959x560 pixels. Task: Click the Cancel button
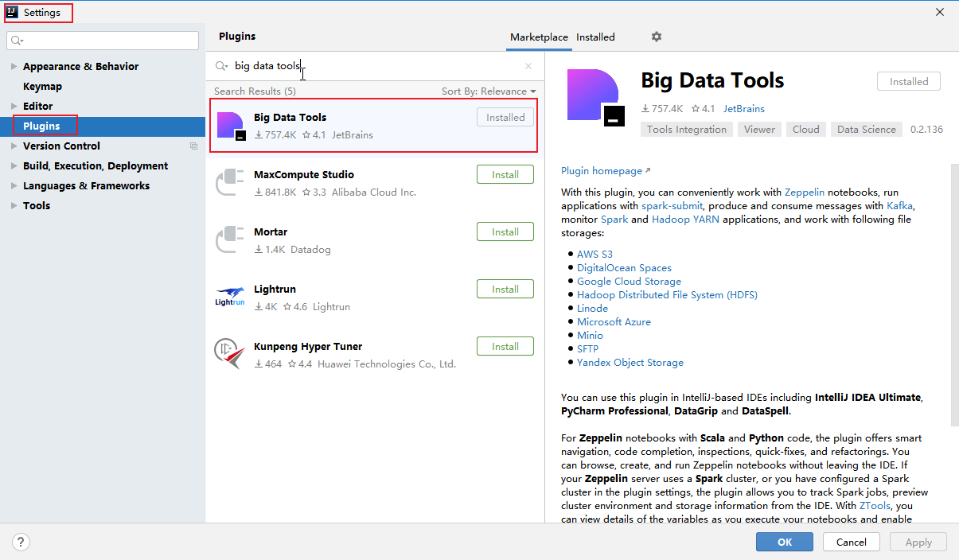852,542
